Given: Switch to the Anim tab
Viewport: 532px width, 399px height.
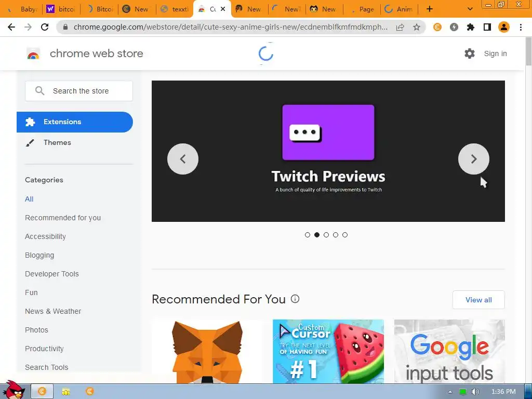Looking at the screenshot, I should tap(400, 9).
